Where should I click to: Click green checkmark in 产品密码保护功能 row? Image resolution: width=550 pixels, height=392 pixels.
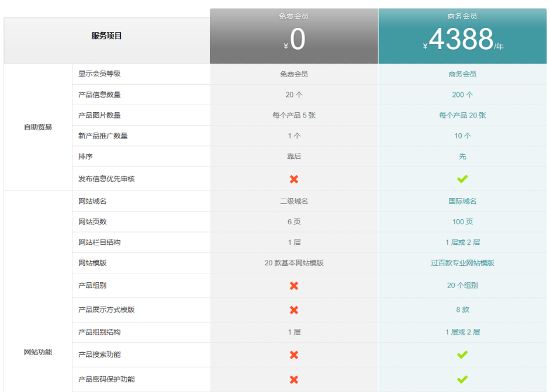pyautogui.click(x=462, y=380)
